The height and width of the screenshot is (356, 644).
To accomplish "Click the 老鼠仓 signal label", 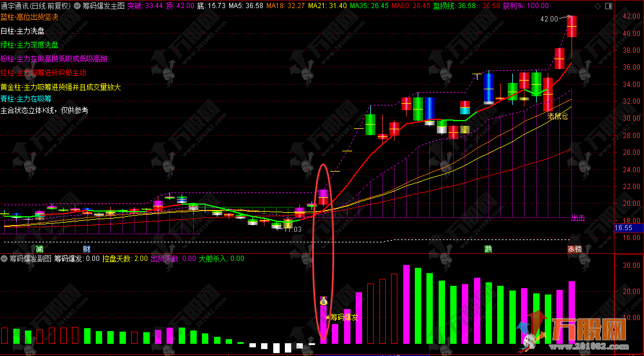I will click(558, 116).
